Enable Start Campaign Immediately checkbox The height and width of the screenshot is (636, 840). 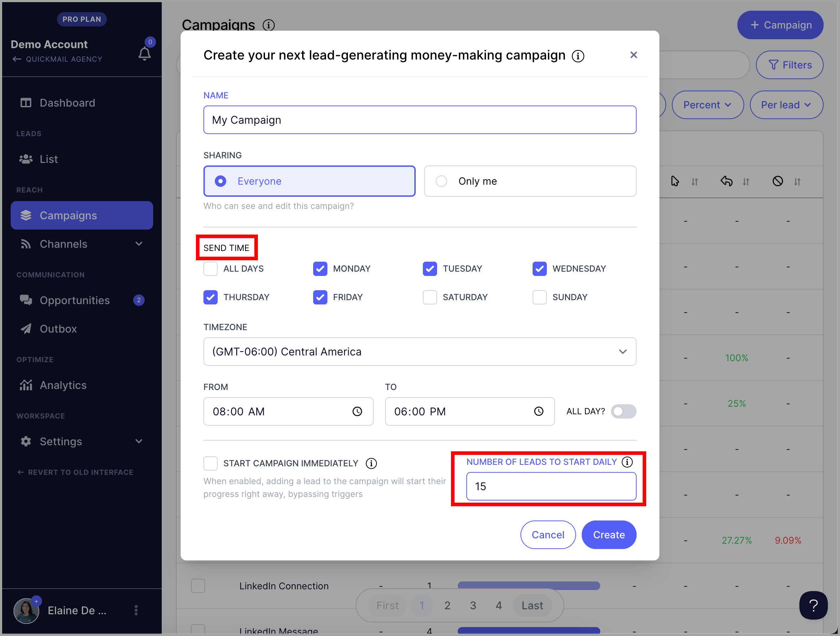click(211, 463)
